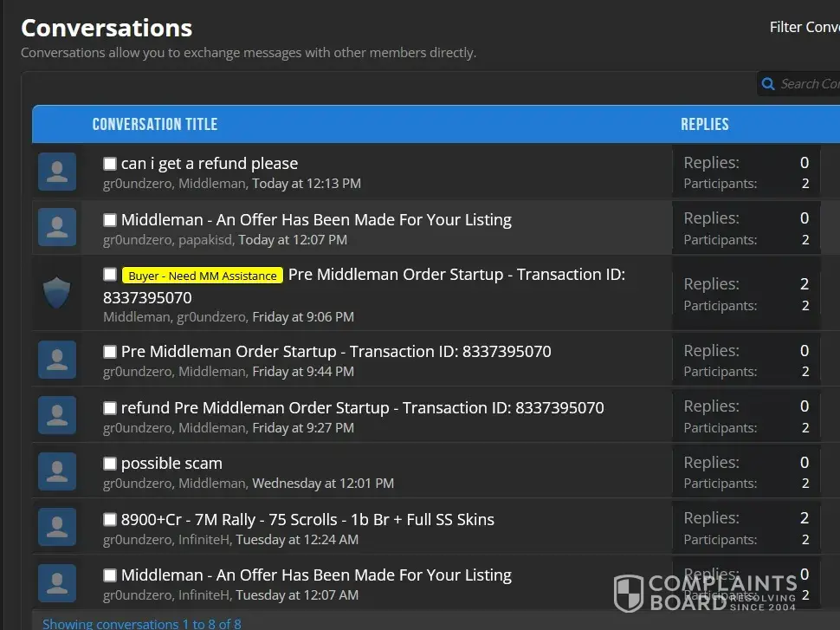Open Filter Conversations dropdown
The width and height of the screenshot is (840, 630).
click(804, 28)
